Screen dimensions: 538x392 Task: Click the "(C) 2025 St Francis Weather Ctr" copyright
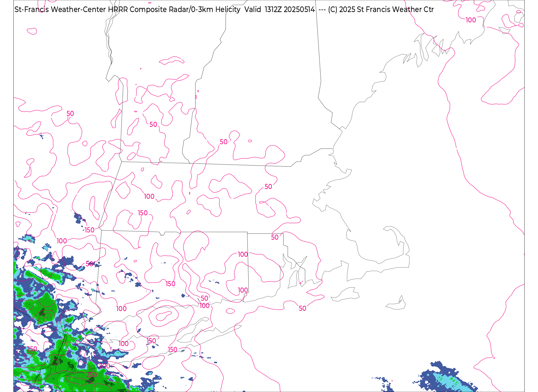(x=381, y=10)
